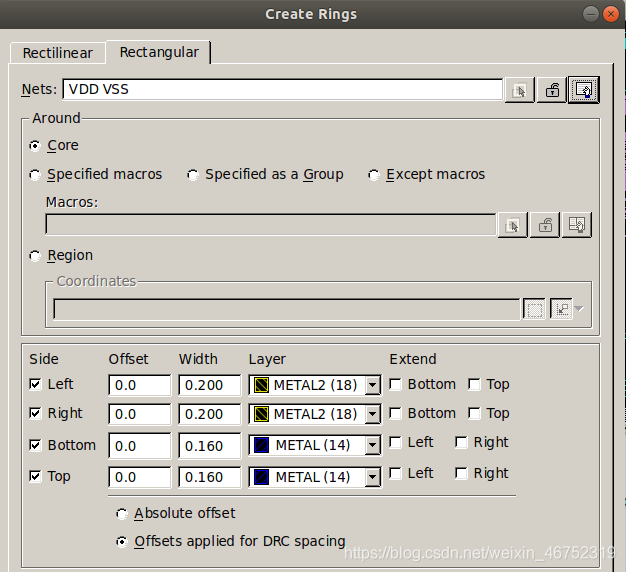Click the pick-from-design icon at Nets row end
626x572 pixels.
point(584,90)
